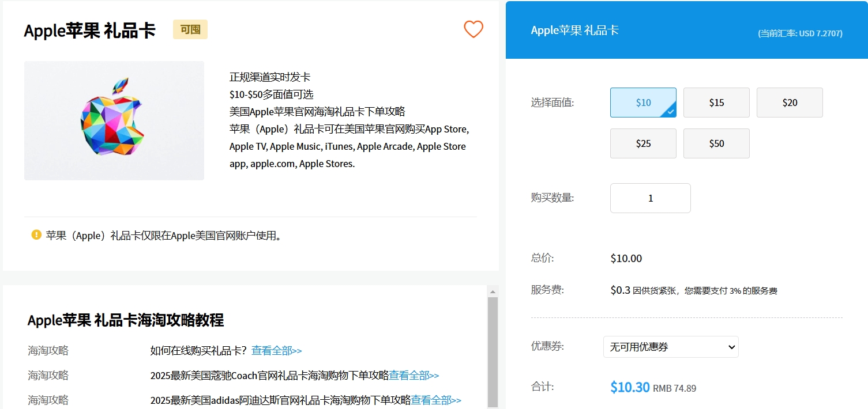Click the guide list vertical scrollbar thumb
This screenshot has width=868, height=409.
point(493,351)
